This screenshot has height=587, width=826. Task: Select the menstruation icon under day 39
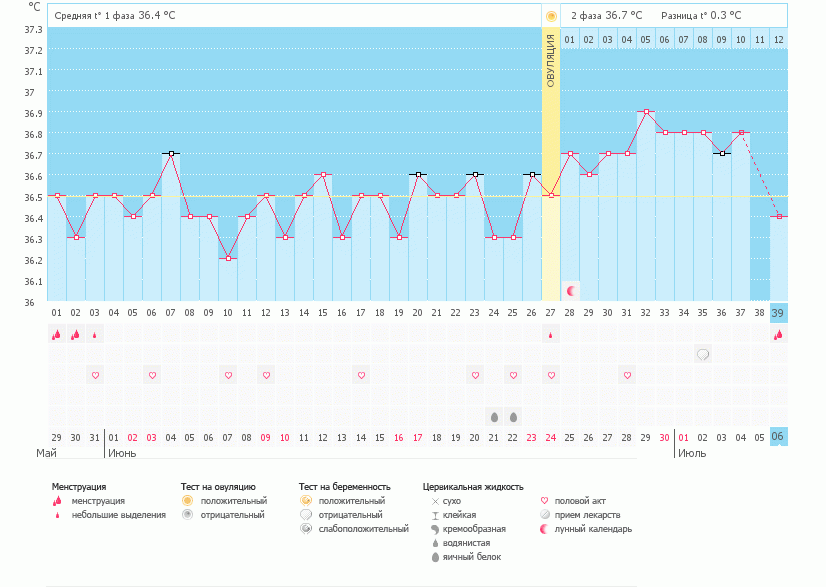pyautogui.click(x=778, y=335)
